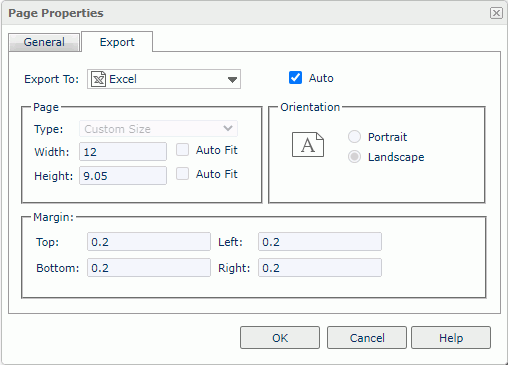Confirm with the OK button
The width and height of the screenshot is (508, 365).
point(280,338)
